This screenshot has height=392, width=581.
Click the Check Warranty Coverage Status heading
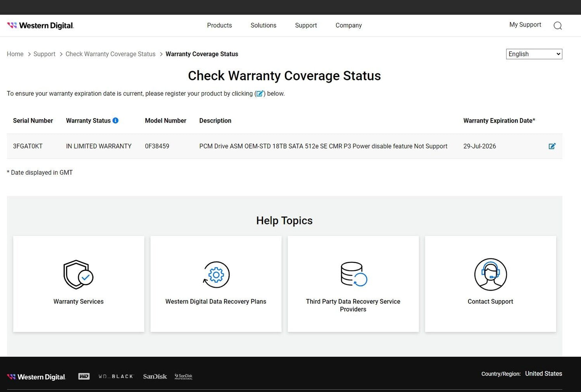[284, 76]
